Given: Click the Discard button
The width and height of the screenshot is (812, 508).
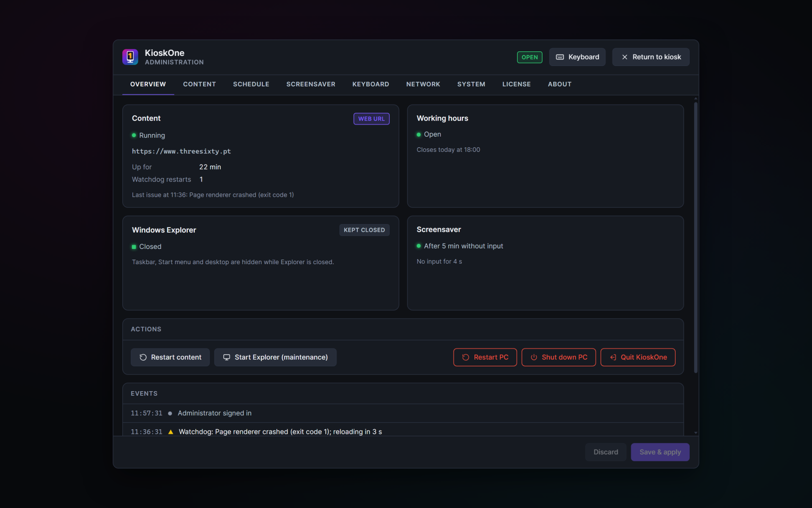Looking at the screenshot, I should point(606,452).
